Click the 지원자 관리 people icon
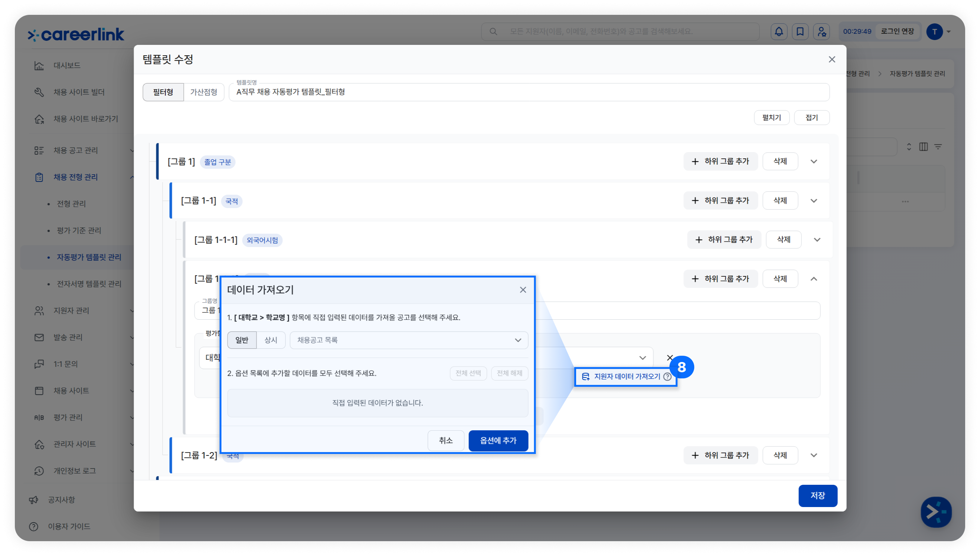Screen dimensions: 980x556 point(39,311)
